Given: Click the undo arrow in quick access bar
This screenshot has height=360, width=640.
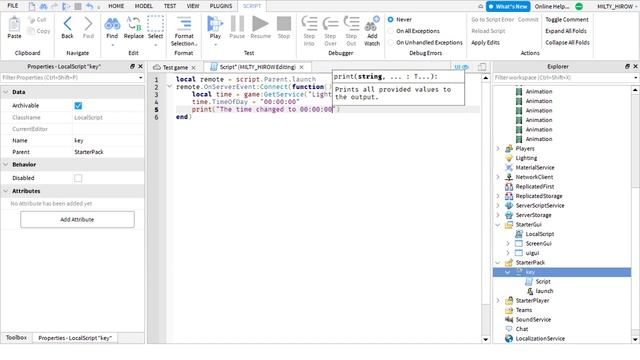Looking at the screenshot, I should [x=89, y=6].
